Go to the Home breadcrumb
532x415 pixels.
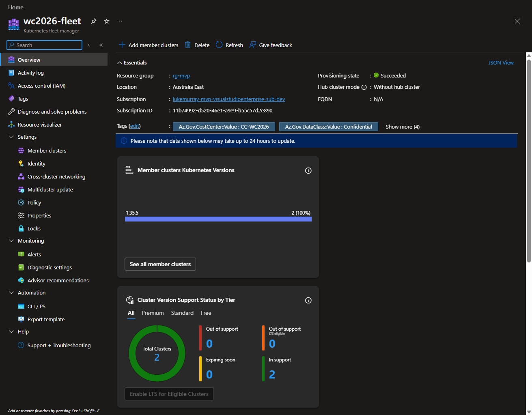coord(16,7)
